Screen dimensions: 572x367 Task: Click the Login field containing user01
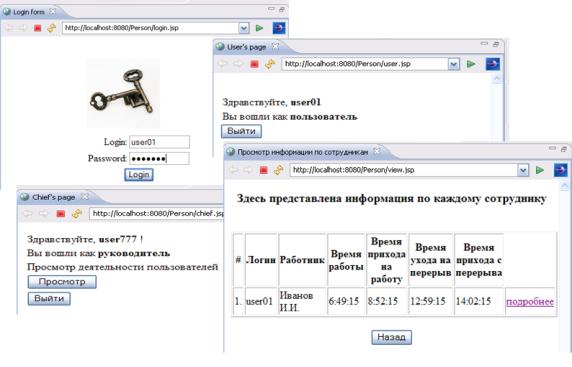[x=159, y=142]
